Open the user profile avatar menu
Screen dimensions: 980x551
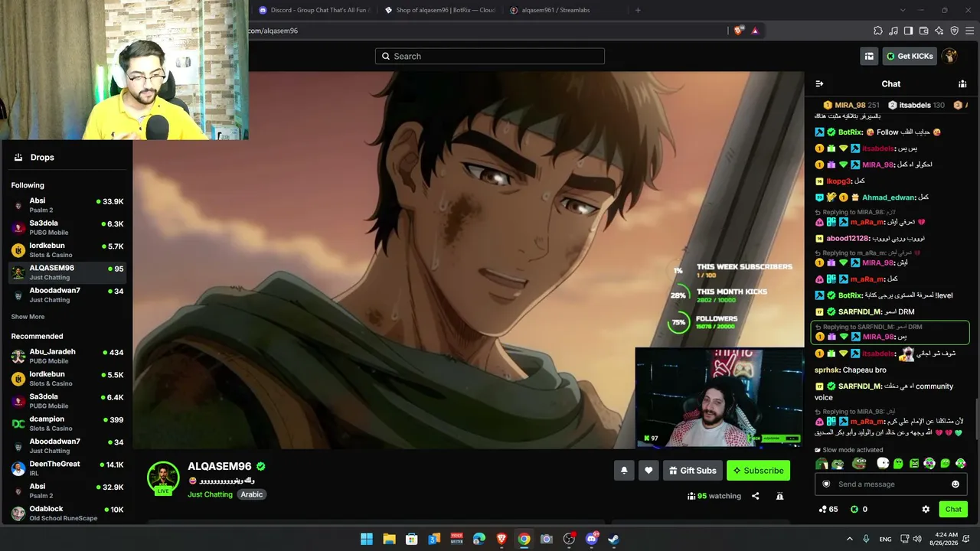(x=949, y=56)
